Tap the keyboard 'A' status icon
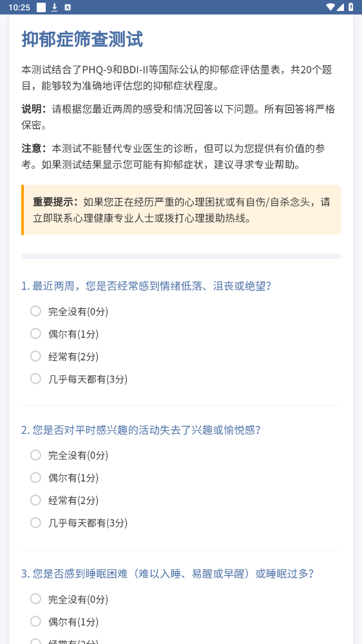This screenshot has height=644, width=362. 68,7
